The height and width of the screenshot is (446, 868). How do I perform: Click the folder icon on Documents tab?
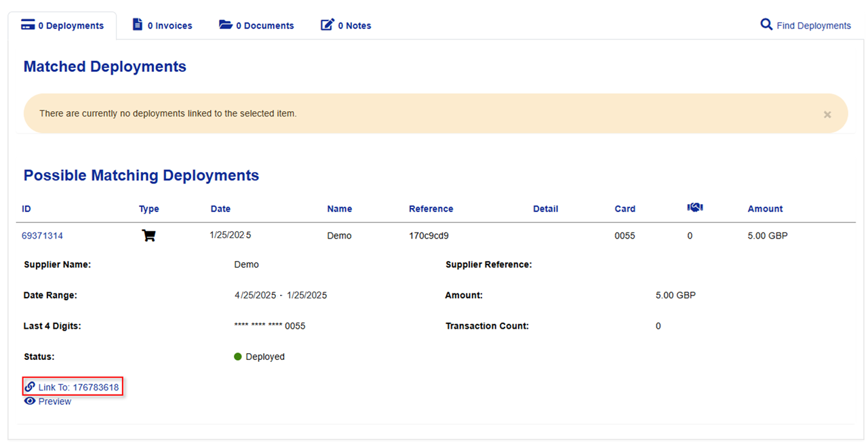click(x=226, y=24)
